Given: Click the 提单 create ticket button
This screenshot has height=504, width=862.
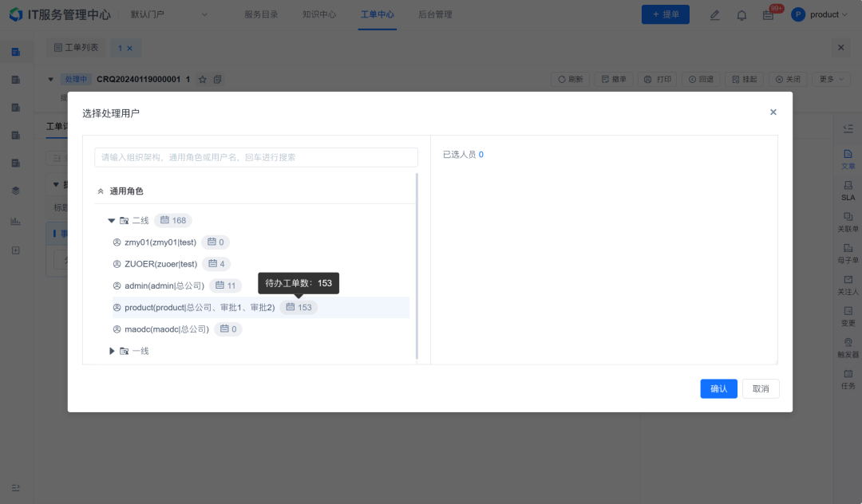Looking at the screenshot, I should (x=665, y=14).
